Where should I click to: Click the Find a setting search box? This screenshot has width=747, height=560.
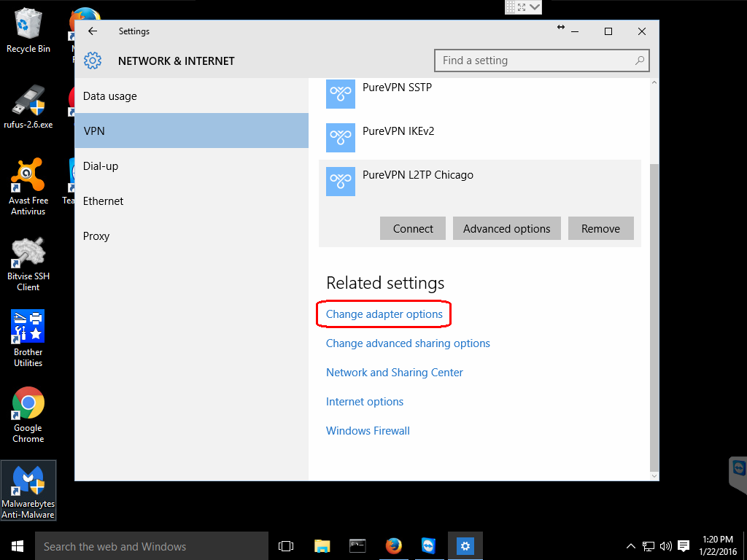coord(542,61)
